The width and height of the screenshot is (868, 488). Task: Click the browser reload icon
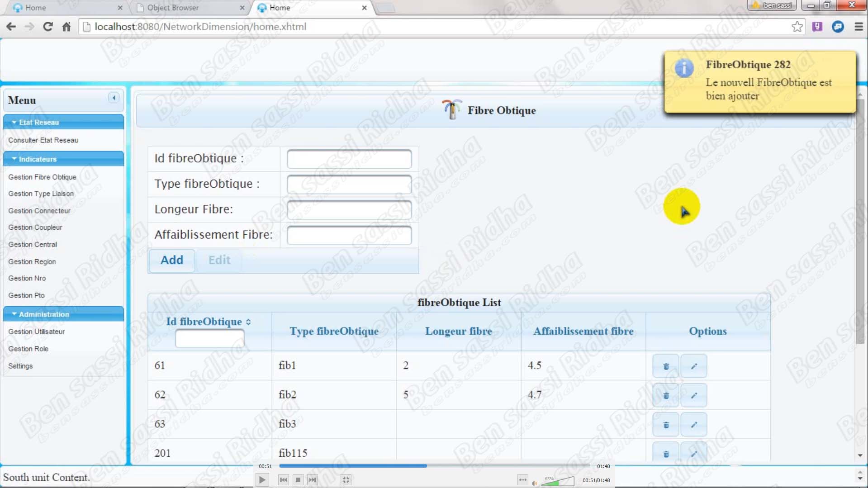point(47,27)
